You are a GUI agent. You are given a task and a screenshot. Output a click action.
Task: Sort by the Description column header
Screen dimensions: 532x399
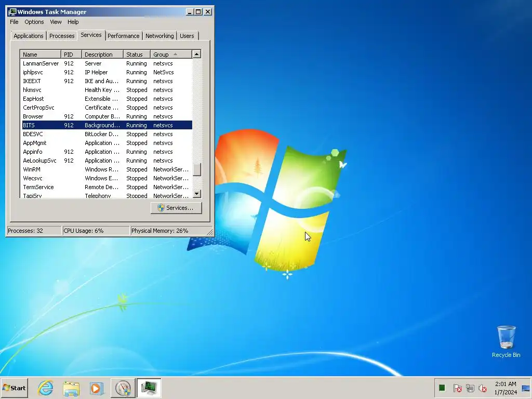pos(102,55)
